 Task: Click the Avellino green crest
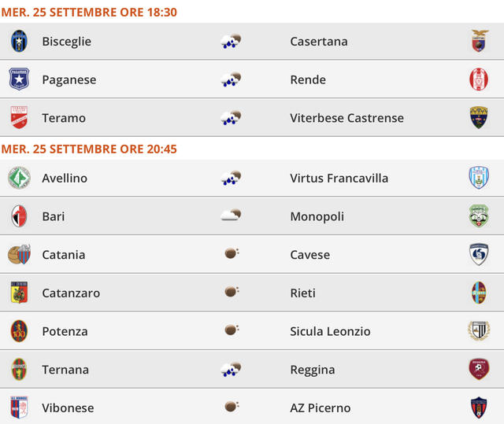coord(19,178)
